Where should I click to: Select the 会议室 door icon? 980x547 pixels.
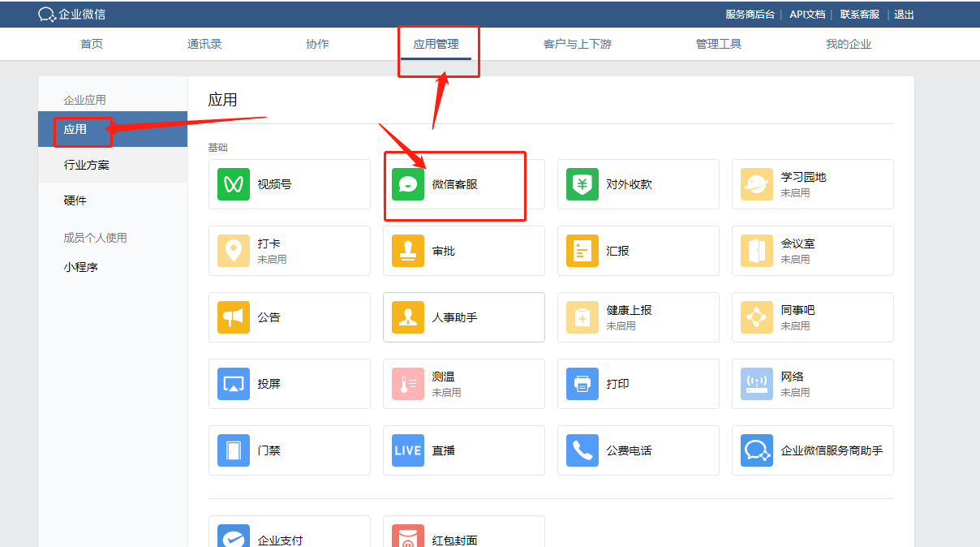coord(757,251)
